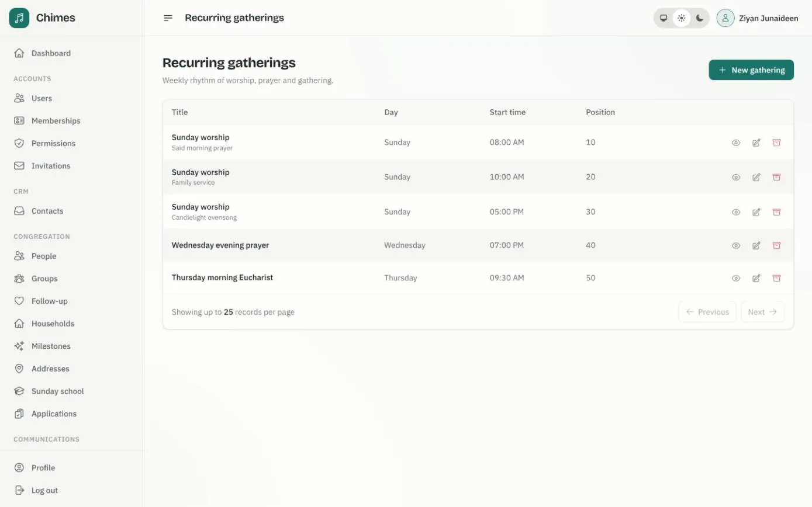This screenshot has height=507, width=812.
Task: Edit the Thursday morning Eucharist gathering
Action: point(756,278)
